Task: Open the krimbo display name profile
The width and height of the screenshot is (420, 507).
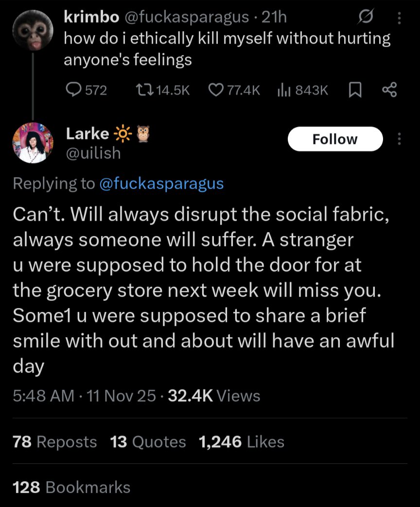Action: point(91,18)
